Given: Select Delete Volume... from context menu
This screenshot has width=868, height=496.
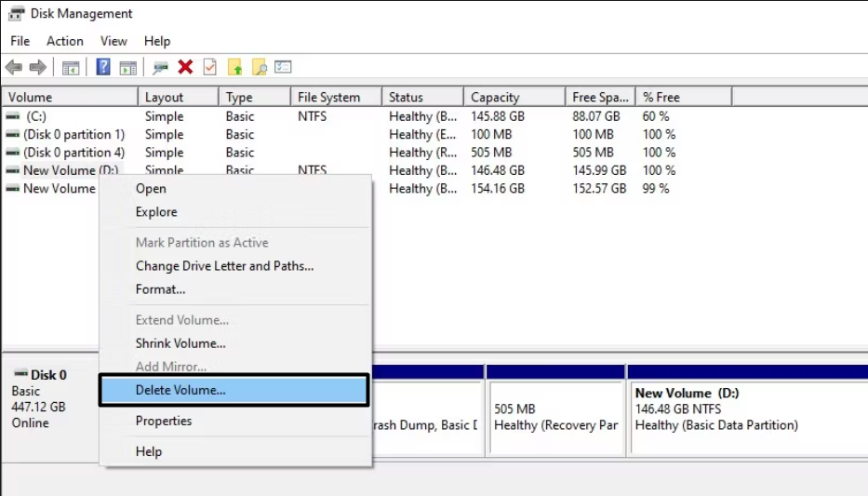Looking at the screenshot, I should tap(180, 391).
